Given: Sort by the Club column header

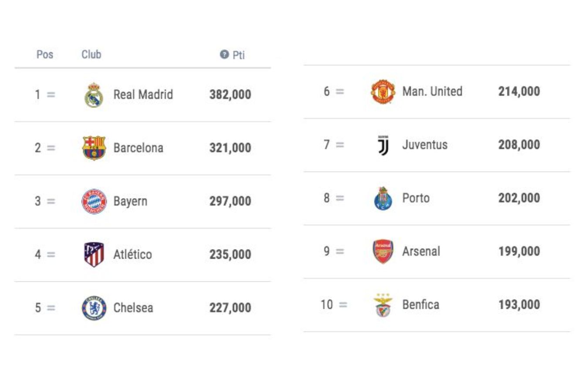Looking at the screenshot, I should [x=91, y=54].
